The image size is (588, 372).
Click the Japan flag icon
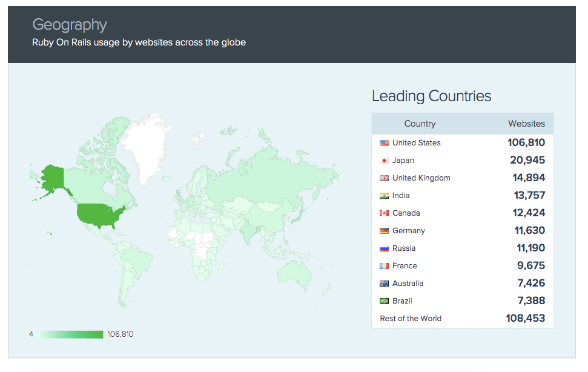coord(384,161)
